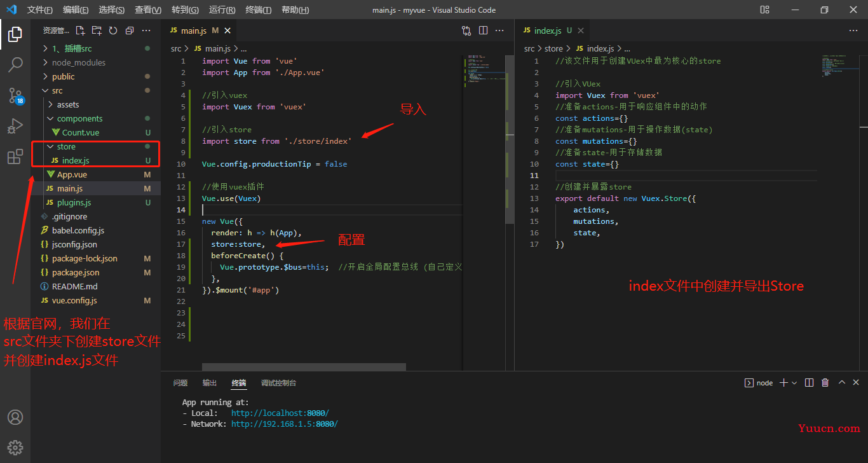Open the 终端(T) menu
Viewport: 868px width, 463px height.
pos(258,10)
